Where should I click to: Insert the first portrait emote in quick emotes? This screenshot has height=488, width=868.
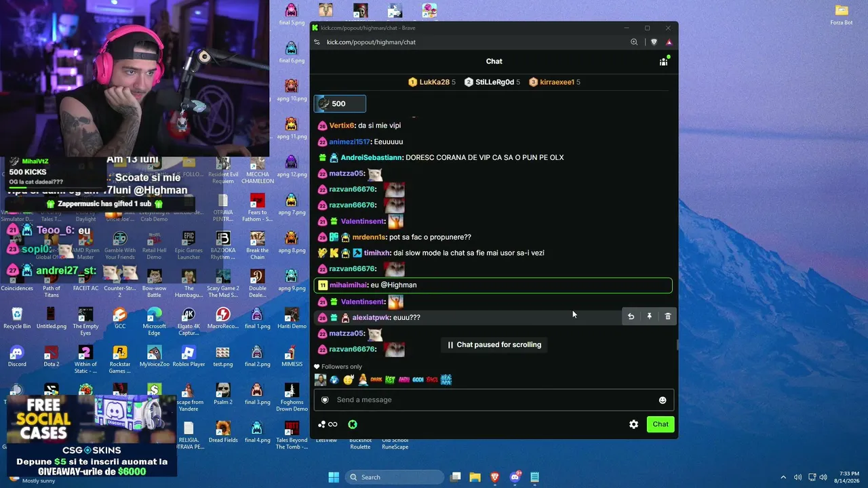coord(320,380)
